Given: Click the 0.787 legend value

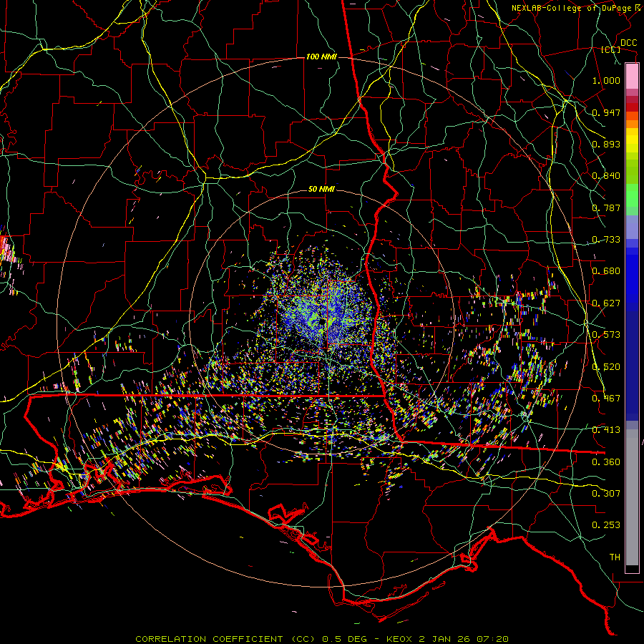Looking at the screenshot, I should pyautogui.click(x=606, y=208).
